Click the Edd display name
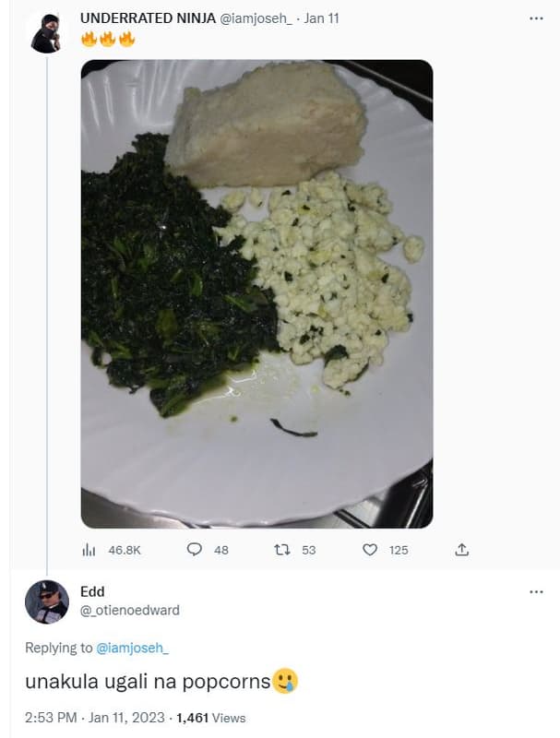This screenshot has height=738, width=560. 92,591
